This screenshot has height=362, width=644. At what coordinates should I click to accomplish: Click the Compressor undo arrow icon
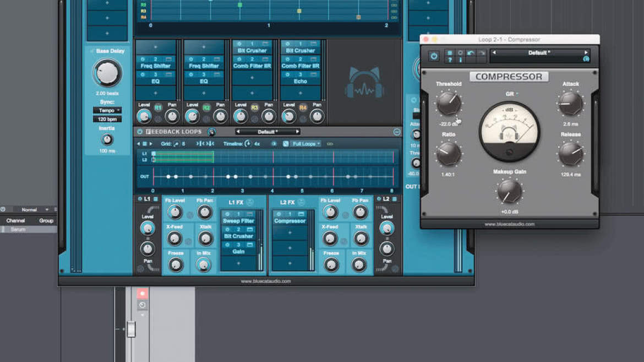471,53
